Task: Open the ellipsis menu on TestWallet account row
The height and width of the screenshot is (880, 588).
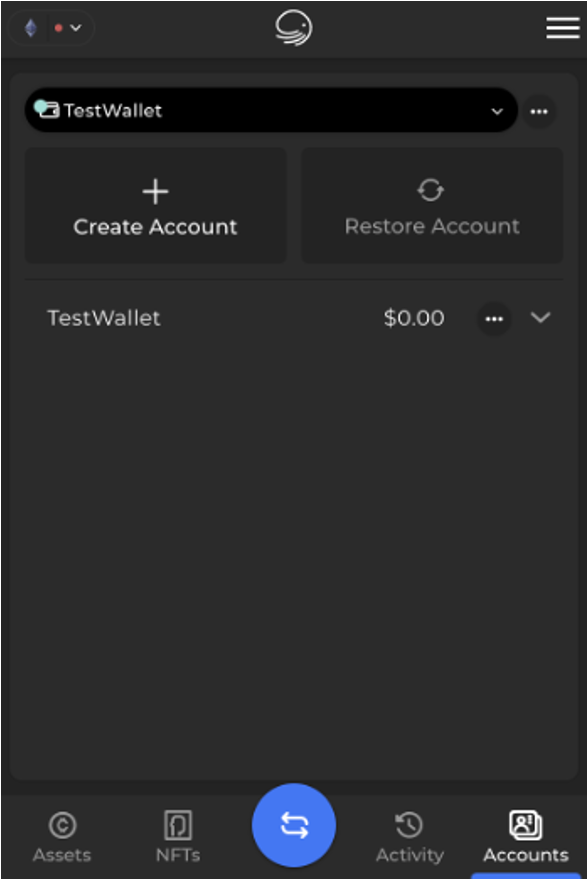Action: tap(494, 318)
